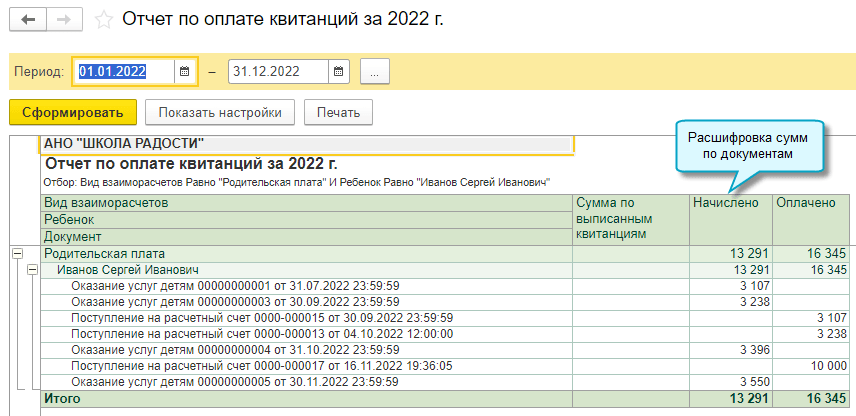
Task: Click Показать настройки button
Action: click(x=220, y=112)
